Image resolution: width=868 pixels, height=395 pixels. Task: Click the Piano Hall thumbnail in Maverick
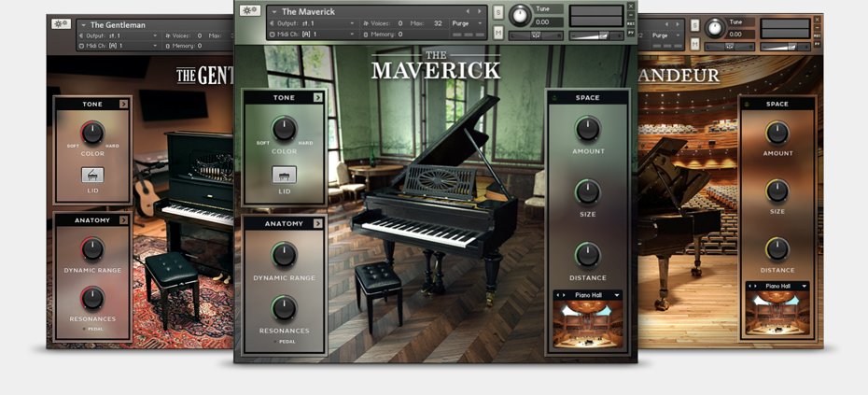coord(588,323)
